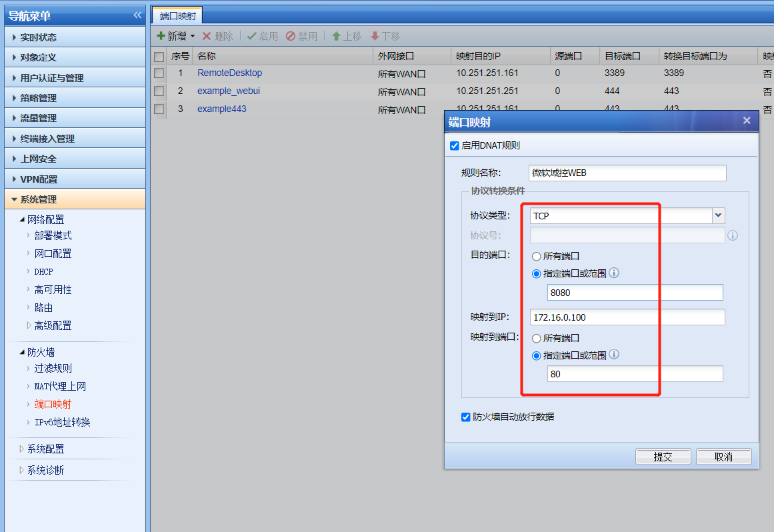The image size is (774, 532).
Task: Click the 删除 delete icon
Action: pos(207,36)
